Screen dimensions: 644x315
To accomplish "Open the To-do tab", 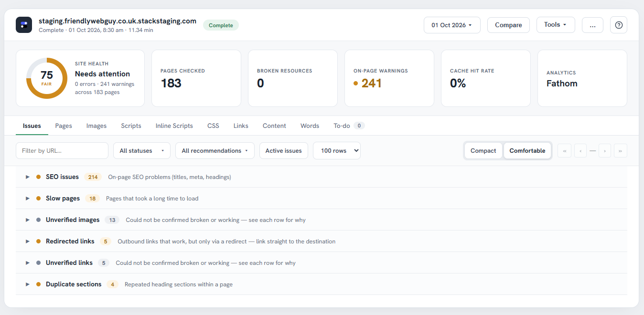I will click(x=349, y=126).
